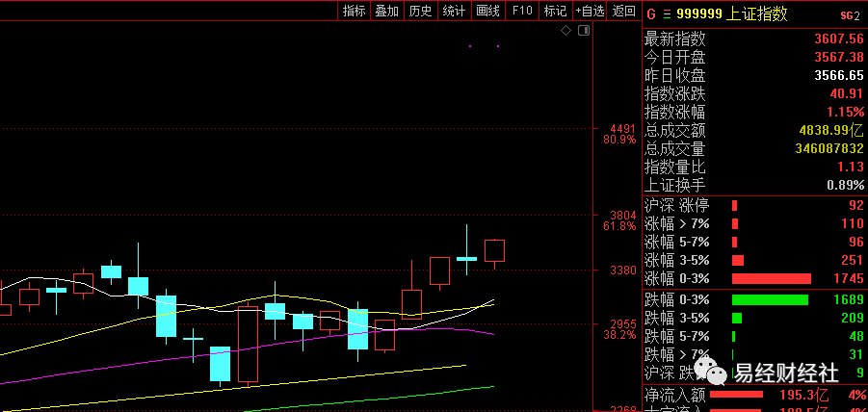This screenshot has width=868, height=412.
Task: Select the 总成交额 value 4838.99亿
Action: click(831, 130)
